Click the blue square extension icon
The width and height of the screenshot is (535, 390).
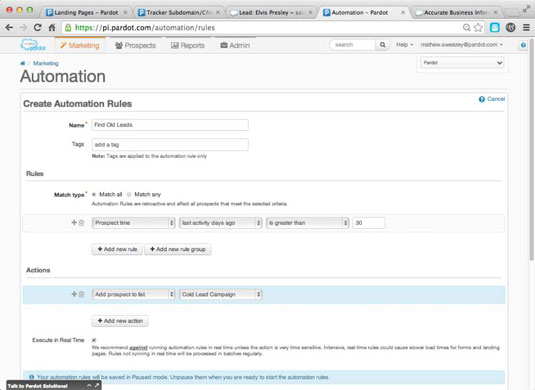(x=495, y=28)
